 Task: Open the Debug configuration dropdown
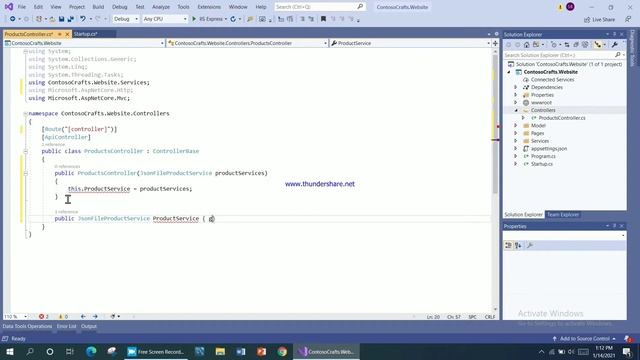pos(126,19)
